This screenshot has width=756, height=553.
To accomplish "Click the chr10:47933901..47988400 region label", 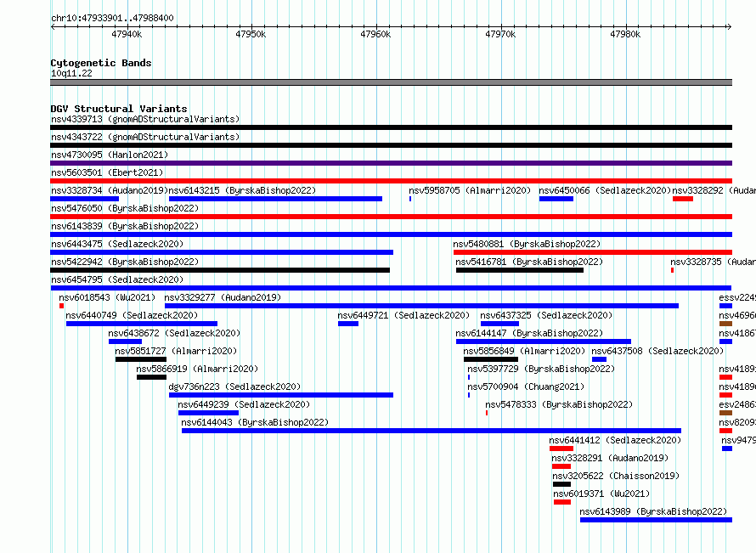I will coord(112,18).
